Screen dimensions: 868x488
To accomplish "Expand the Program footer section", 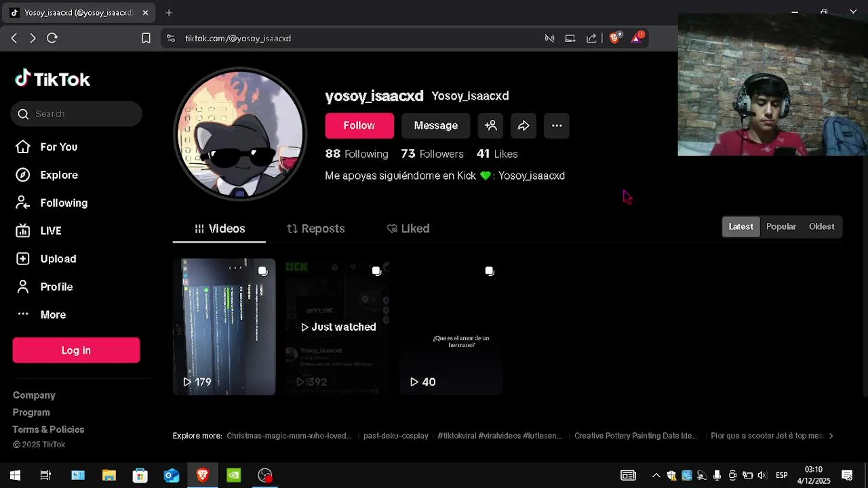I will tap(31, 412).
